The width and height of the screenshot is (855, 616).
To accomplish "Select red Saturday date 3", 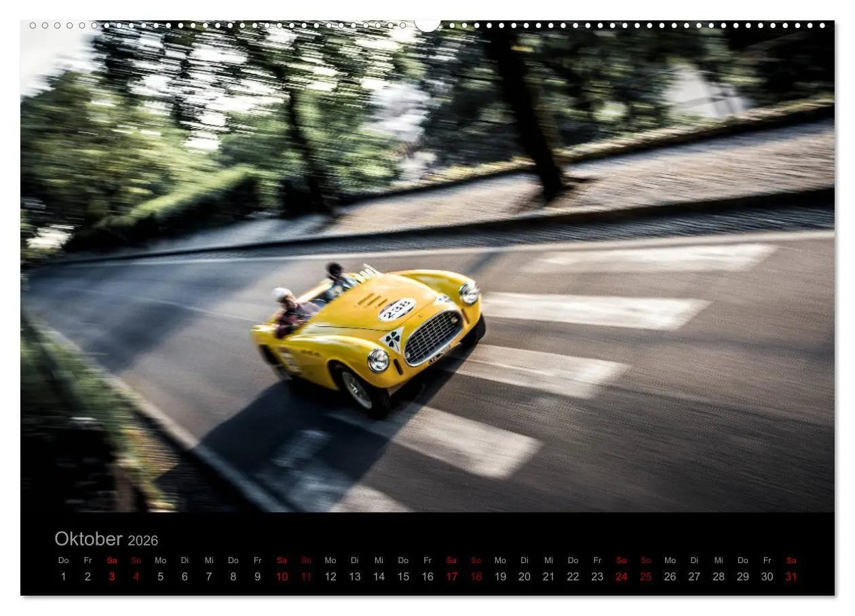I will tap(112, 577).
